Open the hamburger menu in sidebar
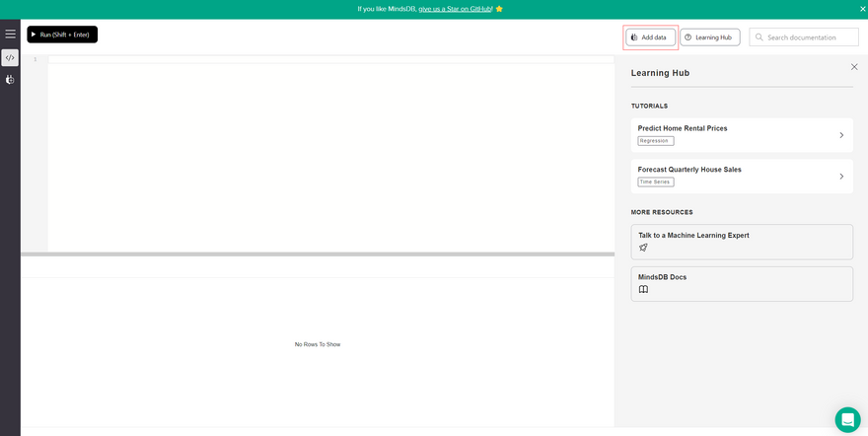The width and height of the screenshot is (868, 436). (x=10, y=34)
